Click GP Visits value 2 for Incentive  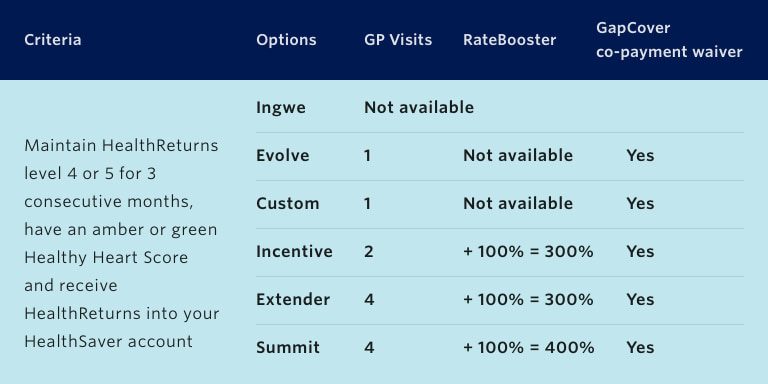369,251
